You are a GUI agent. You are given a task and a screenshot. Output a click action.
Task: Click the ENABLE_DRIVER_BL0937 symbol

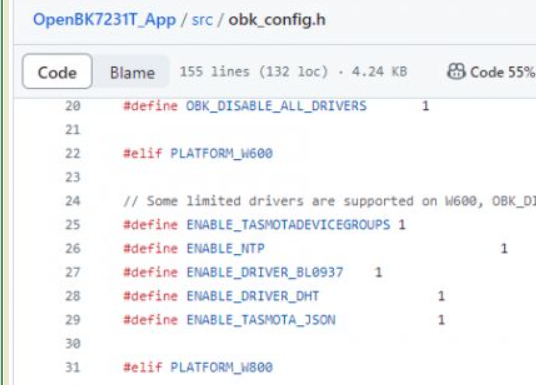(265, 273)
